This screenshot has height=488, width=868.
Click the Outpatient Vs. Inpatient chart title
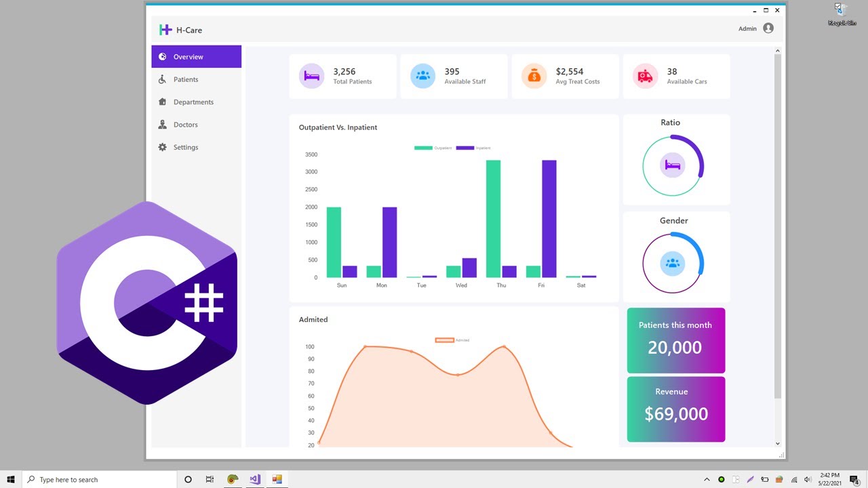pyautogui.click(x=338, y=127)
